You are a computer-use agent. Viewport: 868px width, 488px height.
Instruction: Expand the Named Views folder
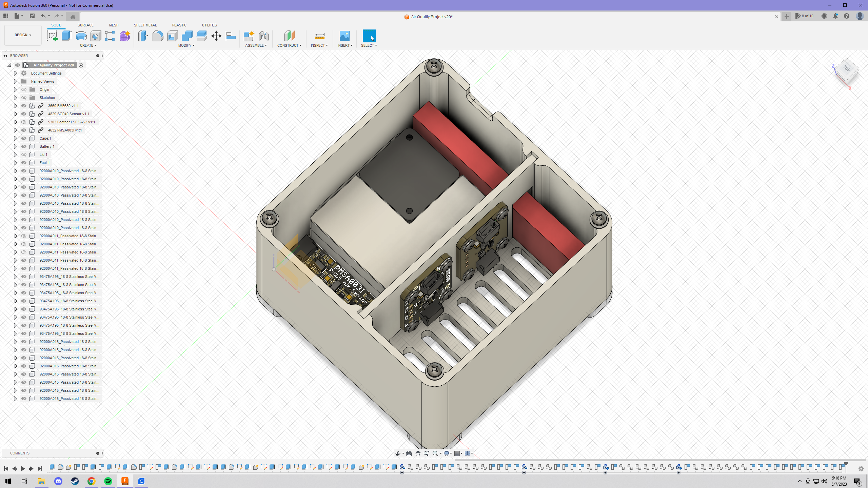click(x=15, y=81)
